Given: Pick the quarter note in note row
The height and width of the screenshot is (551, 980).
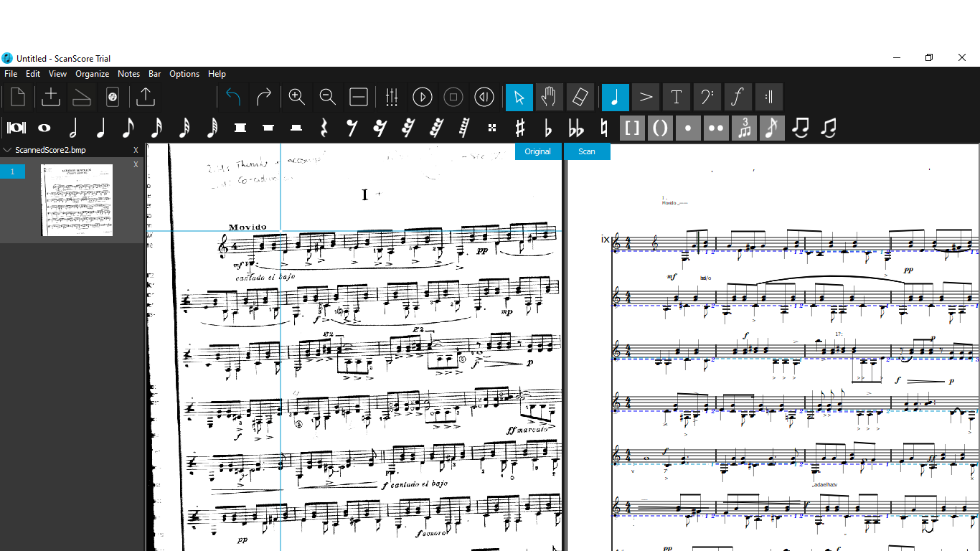Looking at the screenshot, I should (x=100, y=128).
